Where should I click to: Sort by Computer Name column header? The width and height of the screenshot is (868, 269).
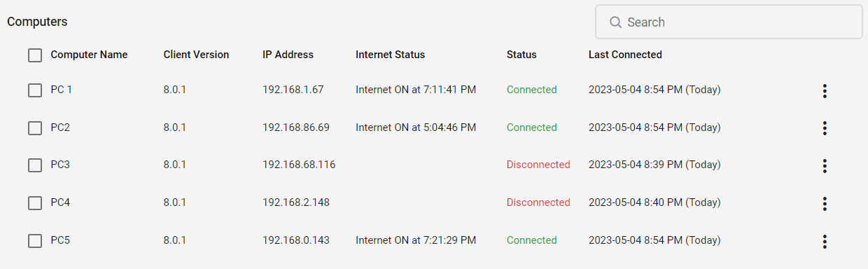pyautogui.click(x=89, y=55)
